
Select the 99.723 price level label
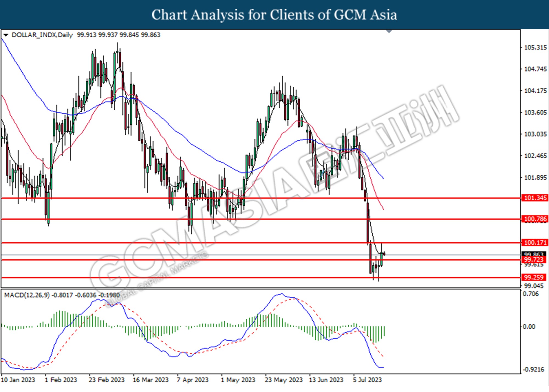(533, 260)
